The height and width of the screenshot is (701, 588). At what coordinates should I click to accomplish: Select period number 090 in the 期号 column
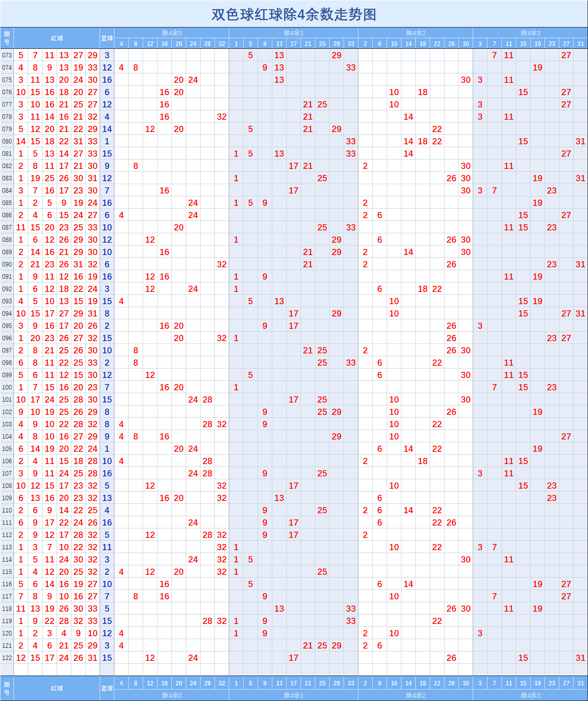coord(7,264)
